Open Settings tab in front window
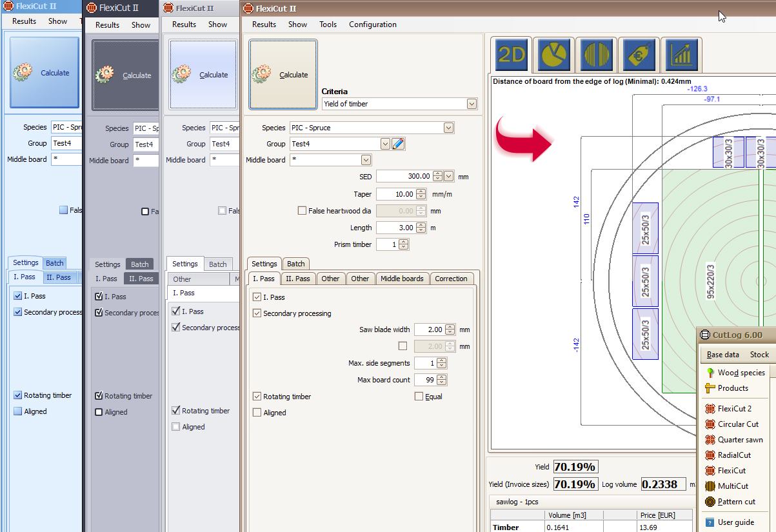 pos(264,264)
